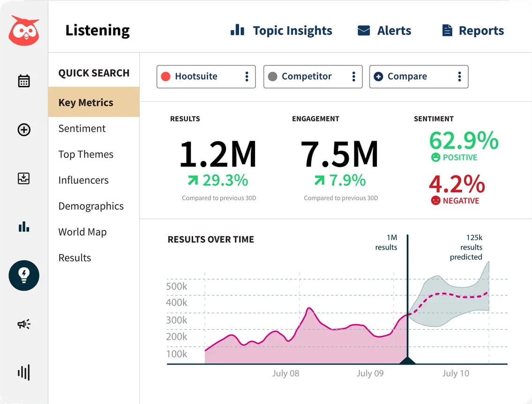Click the SENTIMENT metric heading
532x404 pixels.
point(434,119)
